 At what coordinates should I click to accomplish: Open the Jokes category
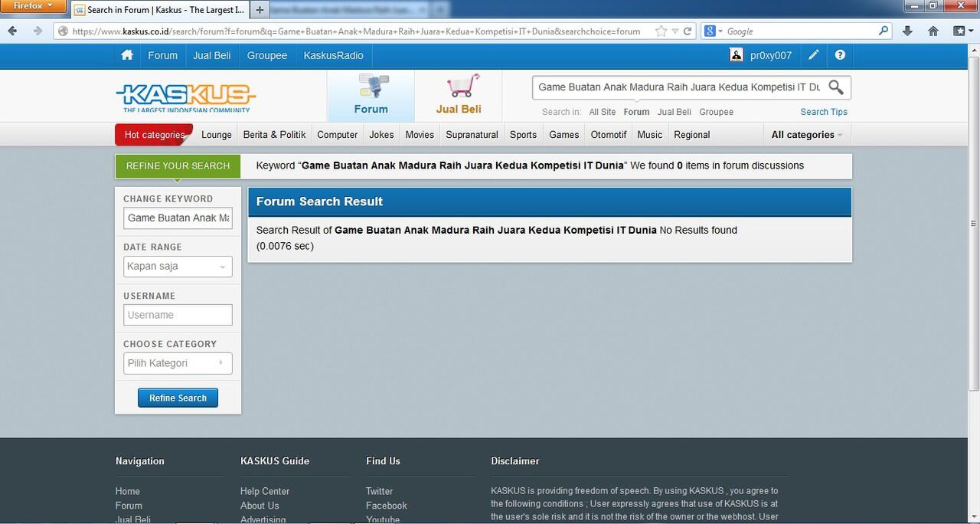[381, 135]
